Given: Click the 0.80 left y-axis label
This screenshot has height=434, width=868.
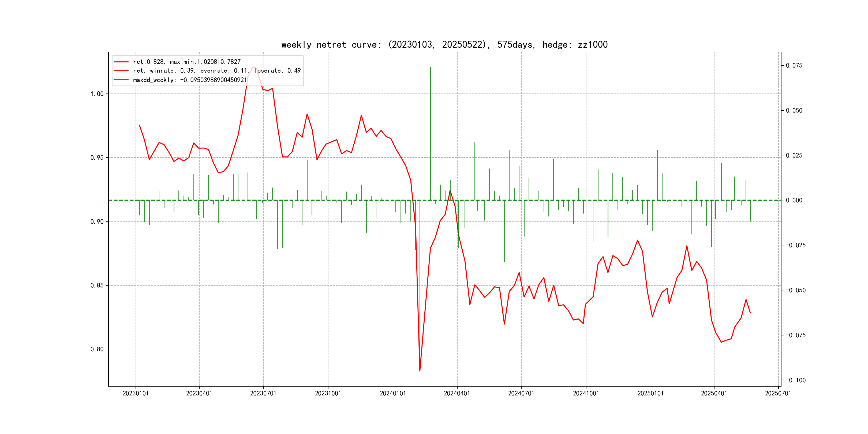Looking at the screenshot, I should (x=97, y=349).
